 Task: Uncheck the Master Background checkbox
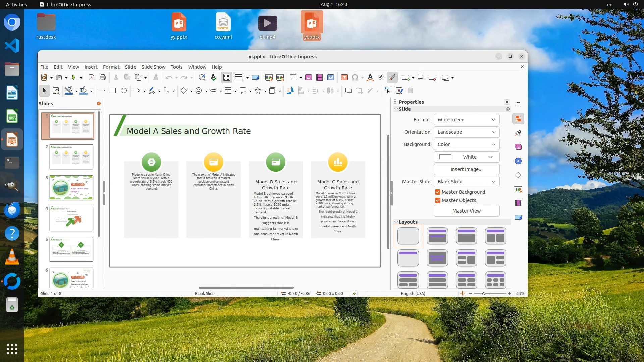(x=438, y=192)
